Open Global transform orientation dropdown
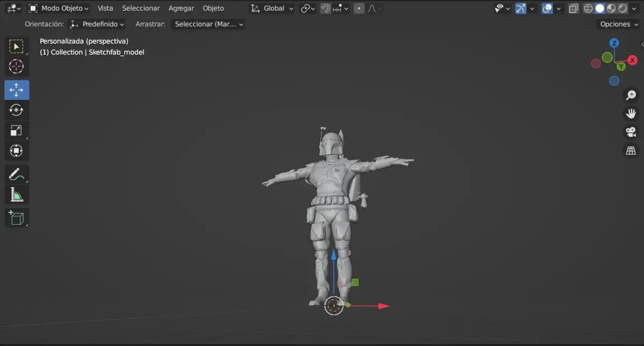644x346 pixels. (273, 9)
